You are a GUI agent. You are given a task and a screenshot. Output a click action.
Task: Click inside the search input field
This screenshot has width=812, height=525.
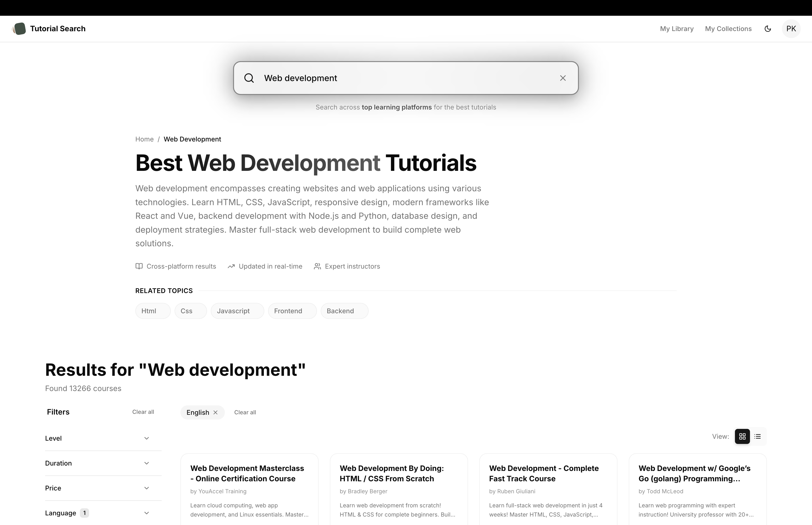[x=375, y=78]
